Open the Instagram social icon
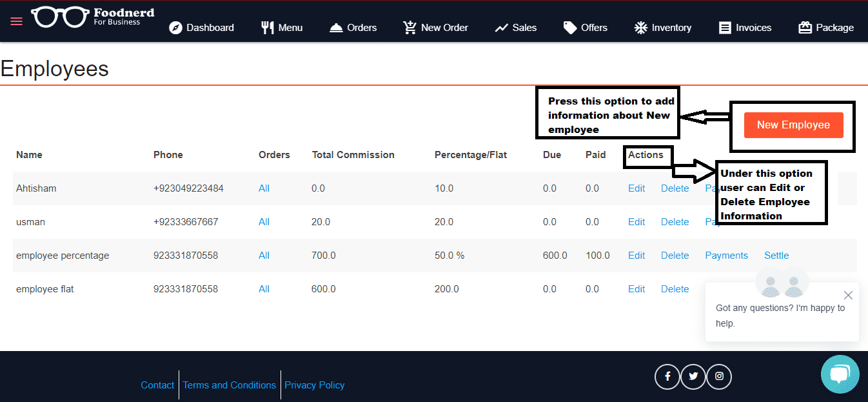Viewport: 868px width, 402px height. (719, 377)
